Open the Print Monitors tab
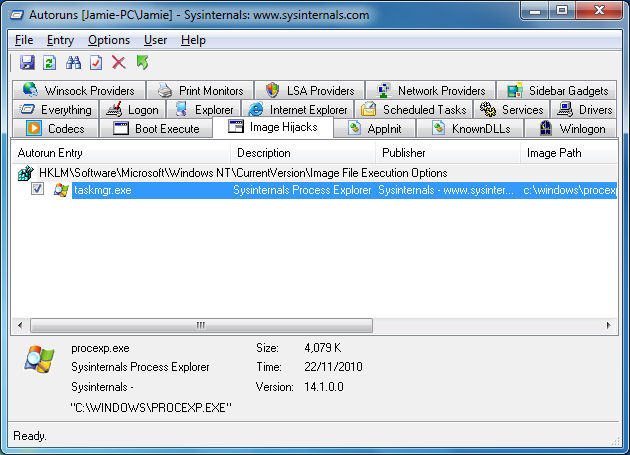 pyautogui.click(x=200, y=90)
